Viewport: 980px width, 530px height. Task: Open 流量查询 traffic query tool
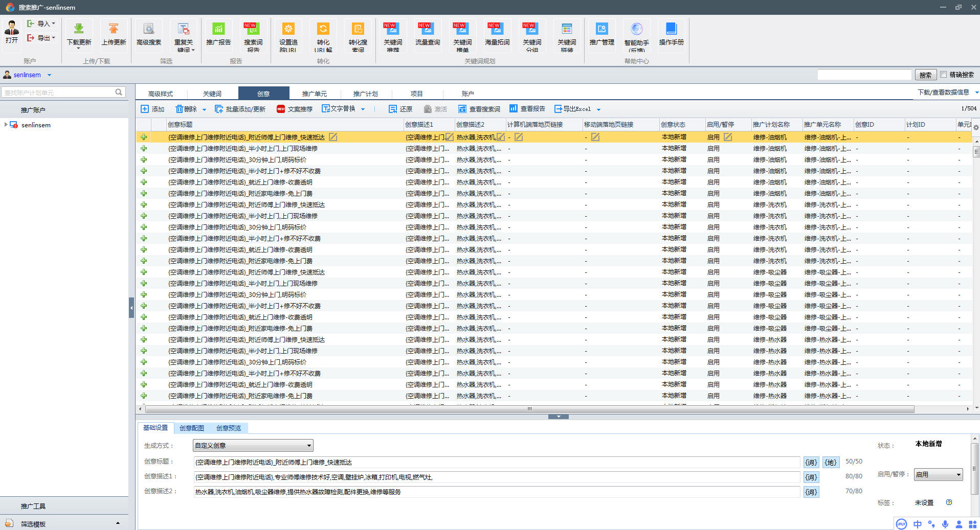pyautogui.click(x=427, y=30)
